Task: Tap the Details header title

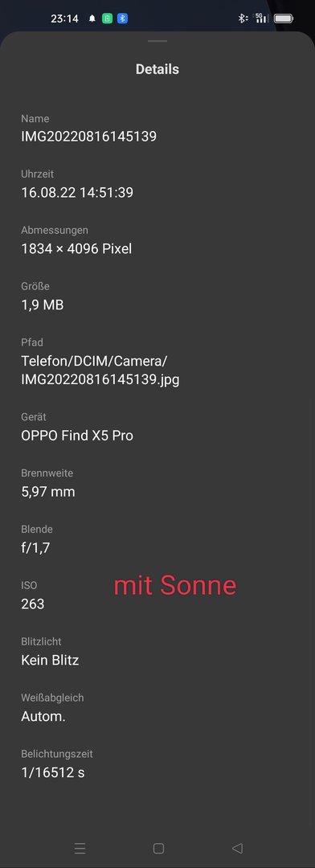Action: 157,69
